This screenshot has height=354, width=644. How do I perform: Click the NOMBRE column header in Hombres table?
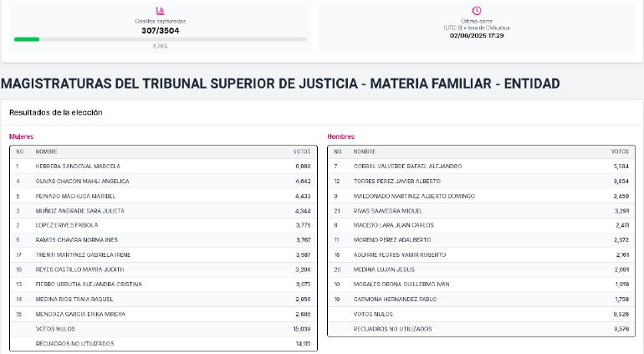click(x=365, y=151)
